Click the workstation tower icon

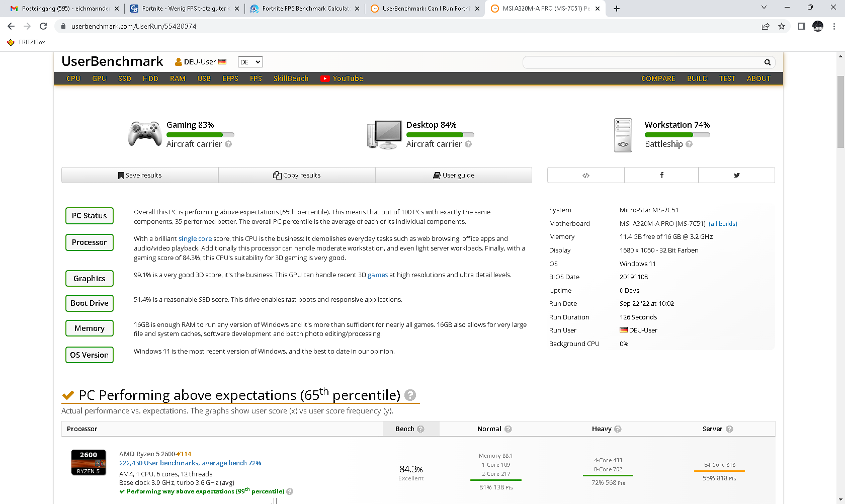tap(623, 135)
